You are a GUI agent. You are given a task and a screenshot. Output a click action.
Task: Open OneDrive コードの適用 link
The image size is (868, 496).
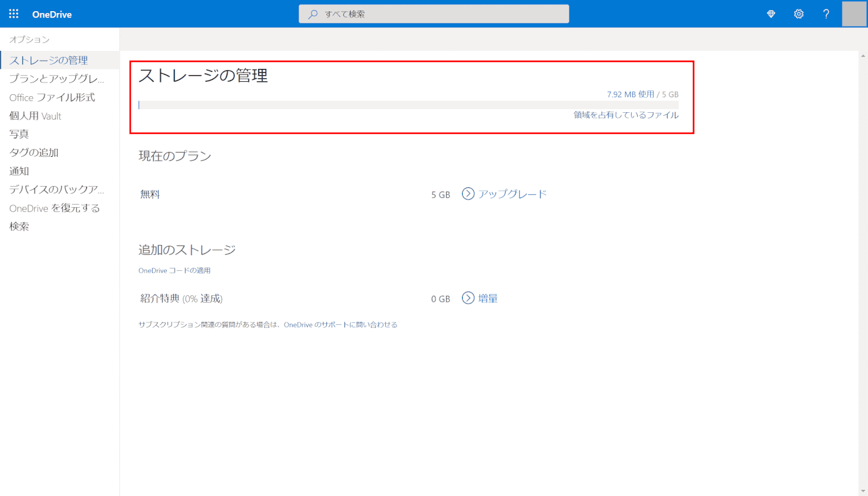click(x=174, y=271)
